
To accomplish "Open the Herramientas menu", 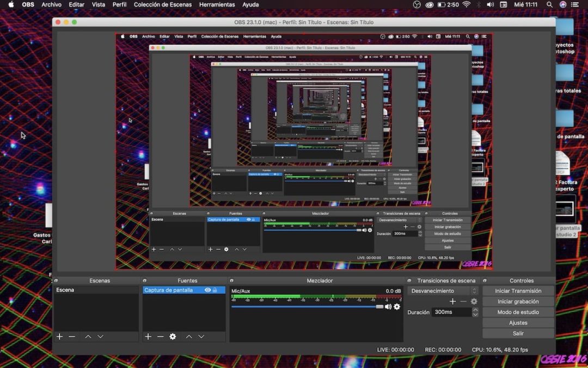I will [217, 4].
